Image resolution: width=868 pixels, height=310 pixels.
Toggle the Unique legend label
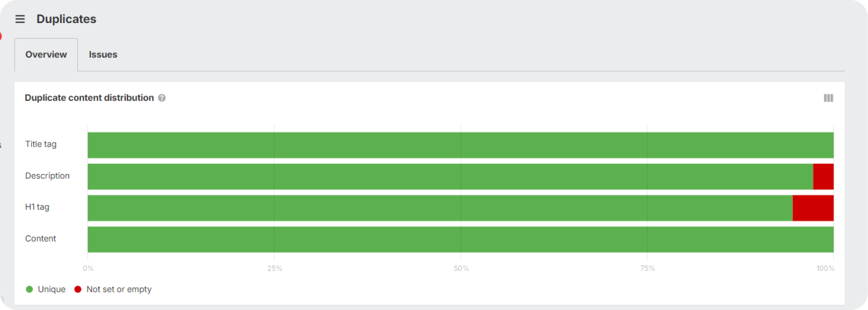(x=52, y=289)
